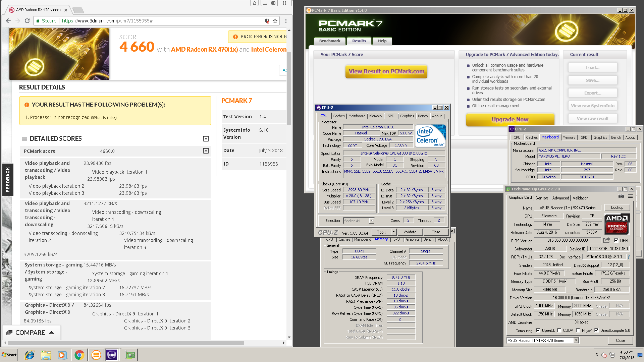Click the Mainboard CPU-Z SPD tab
The image size is (644, 362).
pos(584,137)
